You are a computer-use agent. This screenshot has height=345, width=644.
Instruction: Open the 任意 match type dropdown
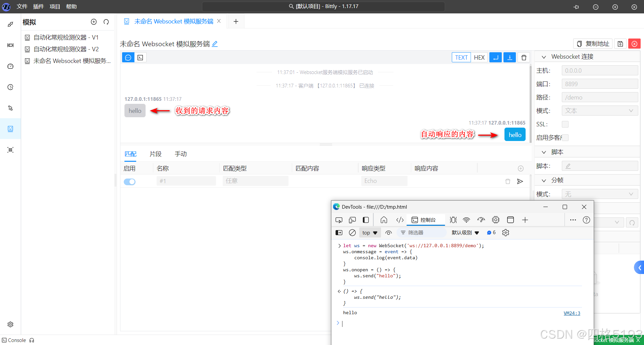click(255, 181)
